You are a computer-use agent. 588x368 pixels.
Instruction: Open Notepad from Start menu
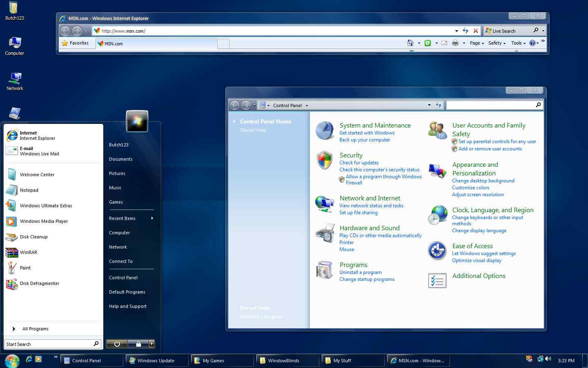point(53,190)
